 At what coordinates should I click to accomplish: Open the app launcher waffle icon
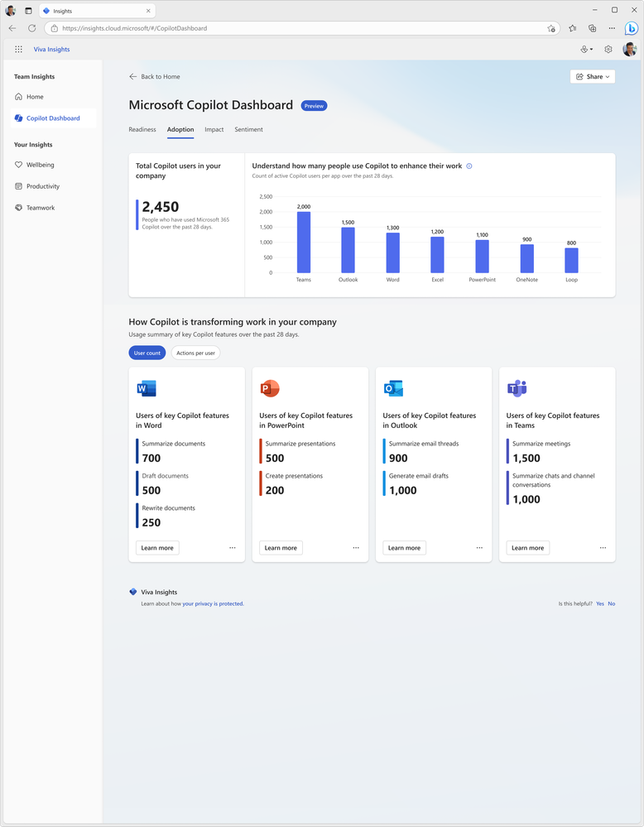(x=18, y=49)
